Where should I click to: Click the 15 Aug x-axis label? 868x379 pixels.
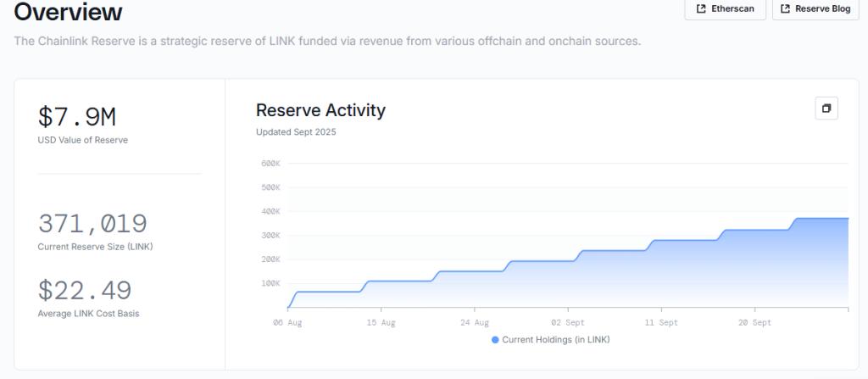[x=381, y=323]
